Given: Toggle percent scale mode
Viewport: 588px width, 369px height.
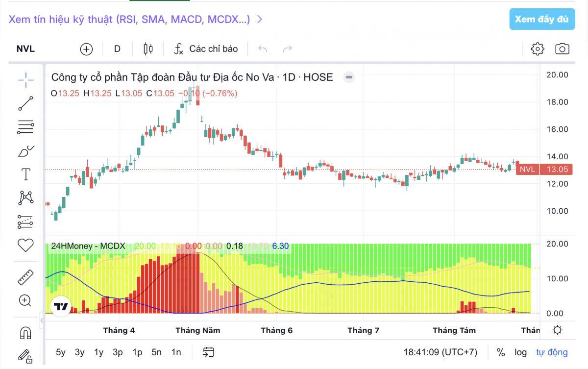Looking at the screenshot, I should pyautogui.click(x=501, y=352).
